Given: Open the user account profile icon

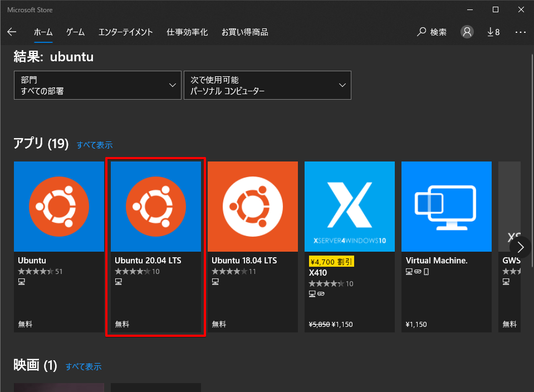Looking at the screenshot, I should pos(467,32).
